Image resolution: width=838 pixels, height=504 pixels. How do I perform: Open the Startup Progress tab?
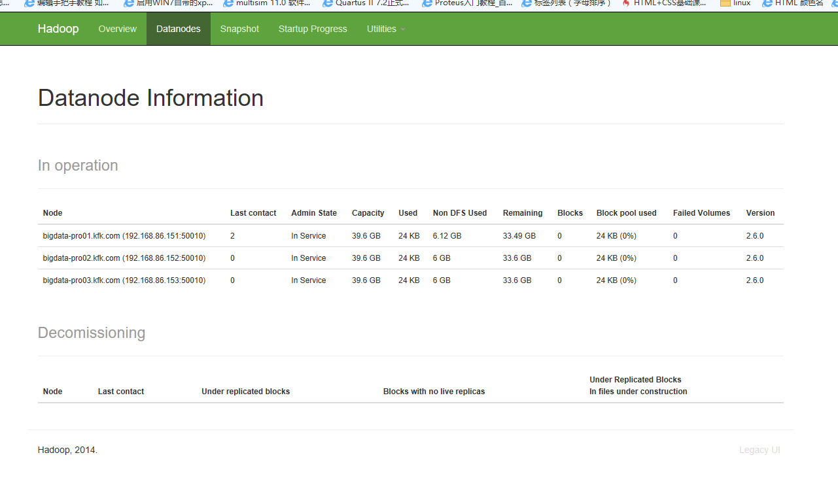[313, 29]
